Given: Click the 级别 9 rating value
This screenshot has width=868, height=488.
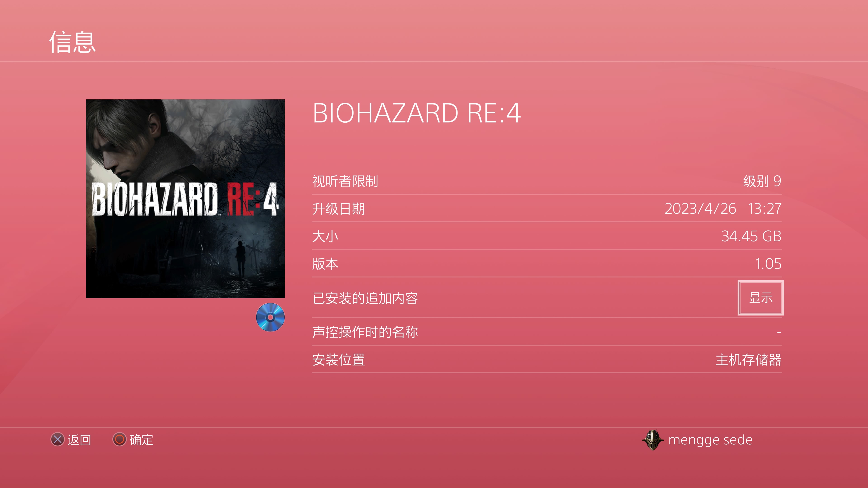Looking at the screenshot, I should point(762,181).
